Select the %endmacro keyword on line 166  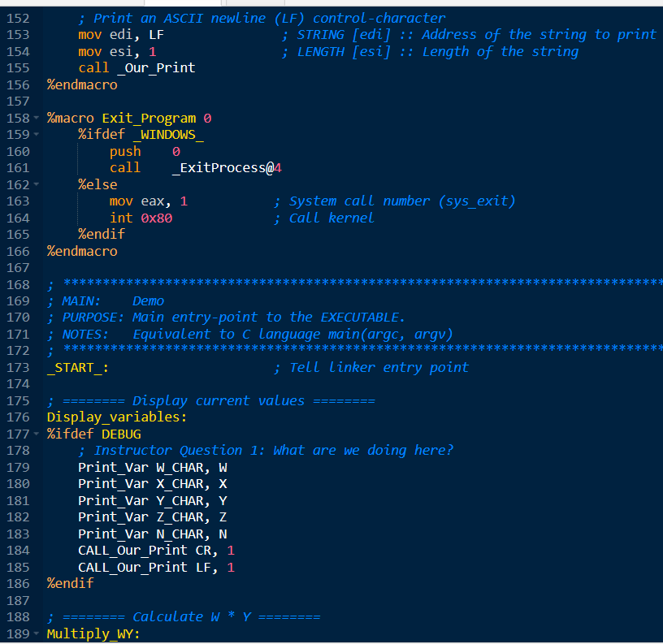point(82,251)
